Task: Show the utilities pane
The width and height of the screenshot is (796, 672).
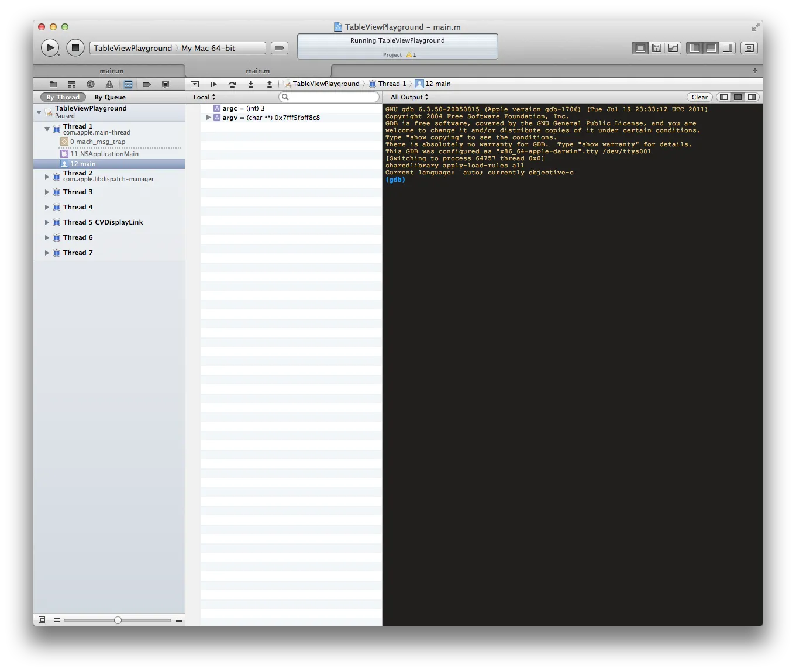Action: coord(728,48)
